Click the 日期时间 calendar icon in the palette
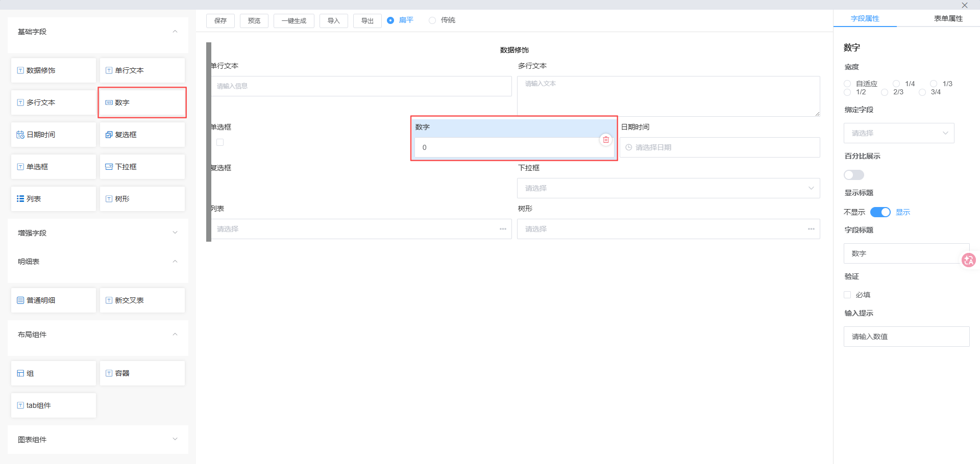The height and width of the screenshot is (464, 980). click(x=20, y=135)
